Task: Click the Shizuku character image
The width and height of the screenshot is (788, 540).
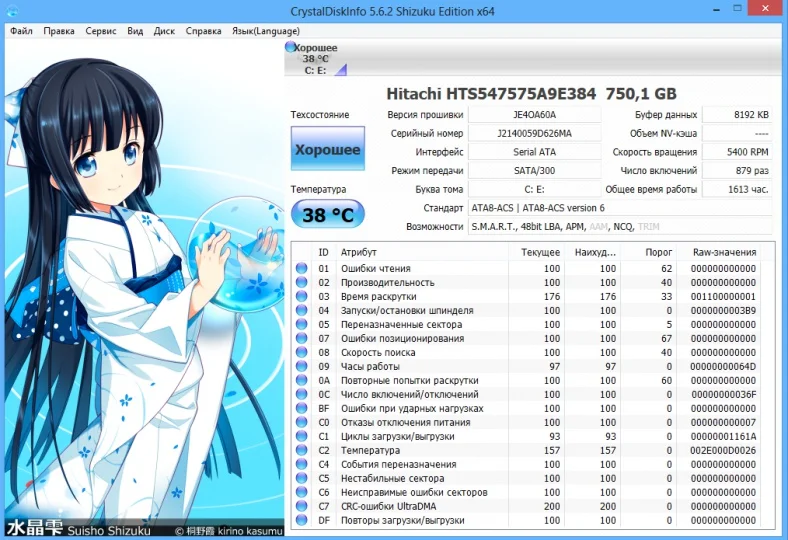Action: pyautogui.click(x=145, y=287)
